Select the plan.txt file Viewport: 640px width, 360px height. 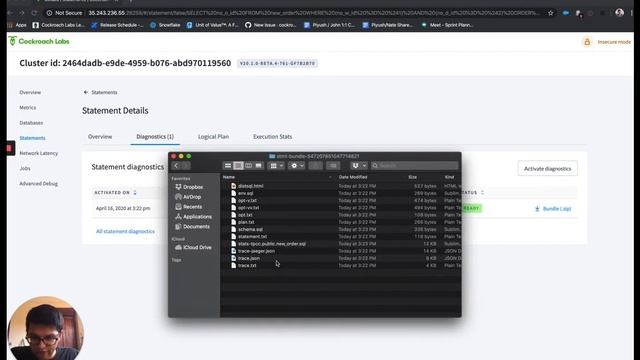click(246, 222)
